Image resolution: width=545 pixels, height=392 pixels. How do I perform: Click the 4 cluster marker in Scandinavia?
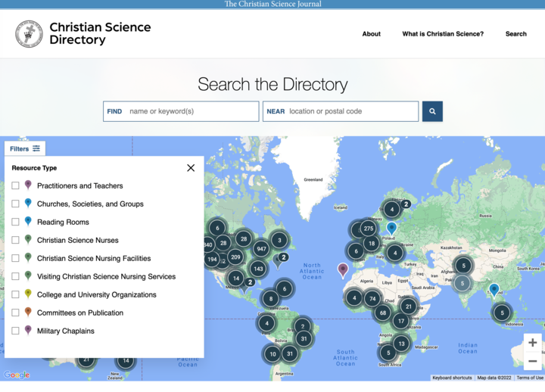coord(392,209)
